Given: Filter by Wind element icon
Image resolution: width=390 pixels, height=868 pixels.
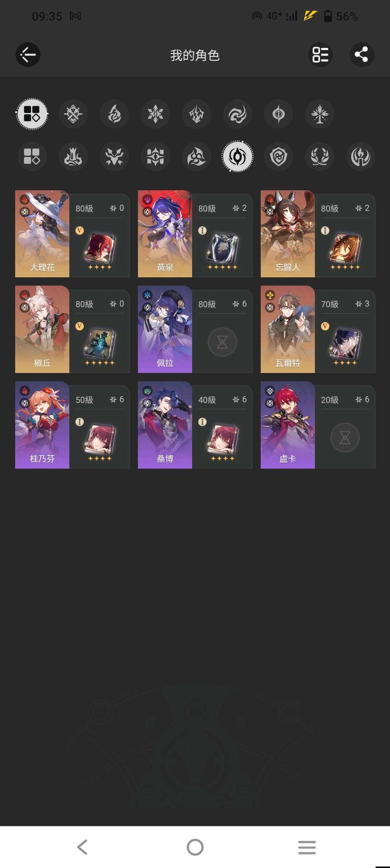Looking at the screenshot, I should tap(238, 114).
